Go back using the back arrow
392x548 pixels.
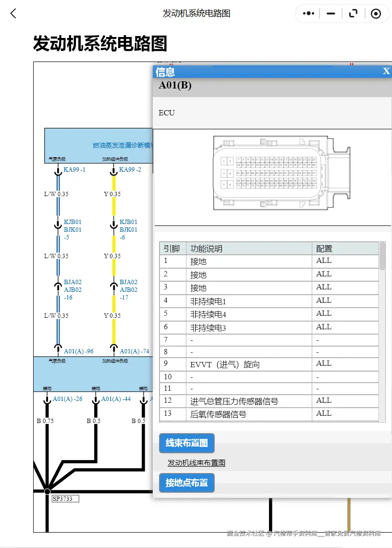click(x=13, y=13)
